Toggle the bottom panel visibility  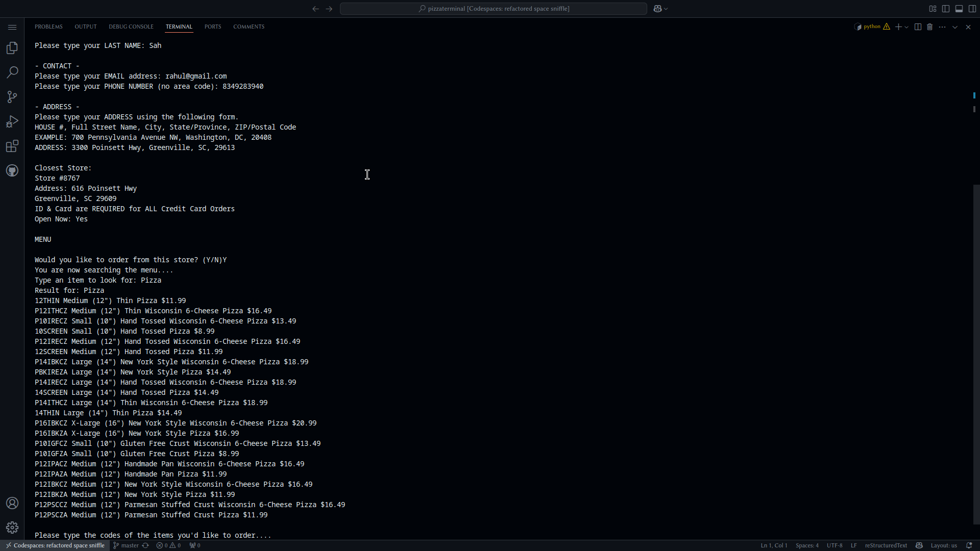point(959,9)
